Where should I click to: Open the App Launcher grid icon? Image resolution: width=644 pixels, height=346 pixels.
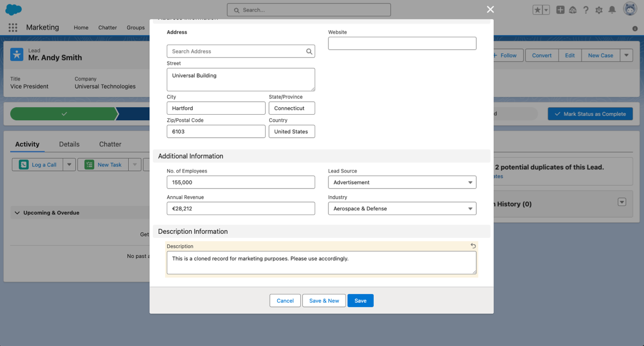pos(13,28)
